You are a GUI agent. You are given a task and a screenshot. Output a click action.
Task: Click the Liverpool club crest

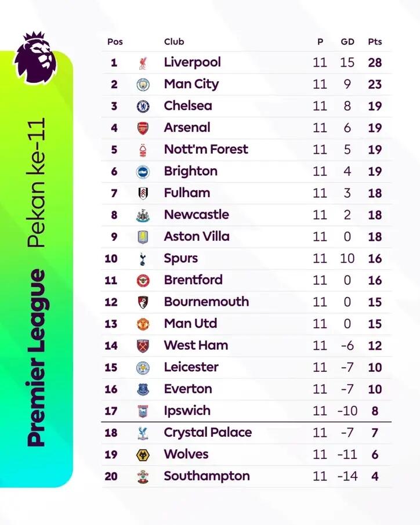click(143, 63)
